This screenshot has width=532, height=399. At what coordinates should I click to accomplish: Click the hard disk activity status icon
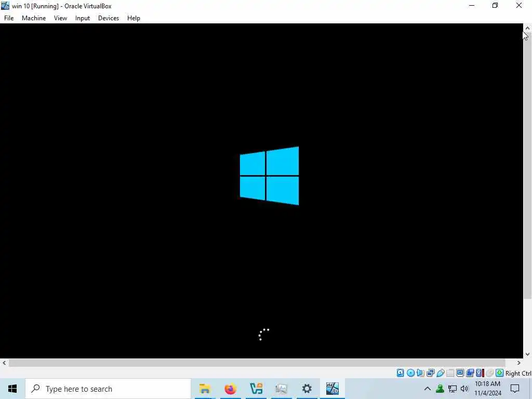[x=401, y=373]
